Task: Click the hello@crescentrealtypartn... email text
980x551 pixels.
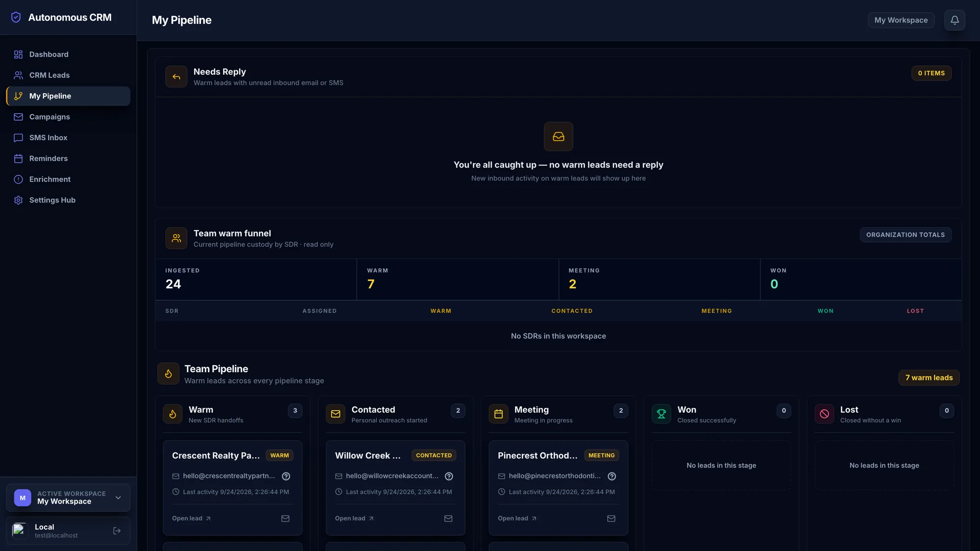Action: click(229, 476)
